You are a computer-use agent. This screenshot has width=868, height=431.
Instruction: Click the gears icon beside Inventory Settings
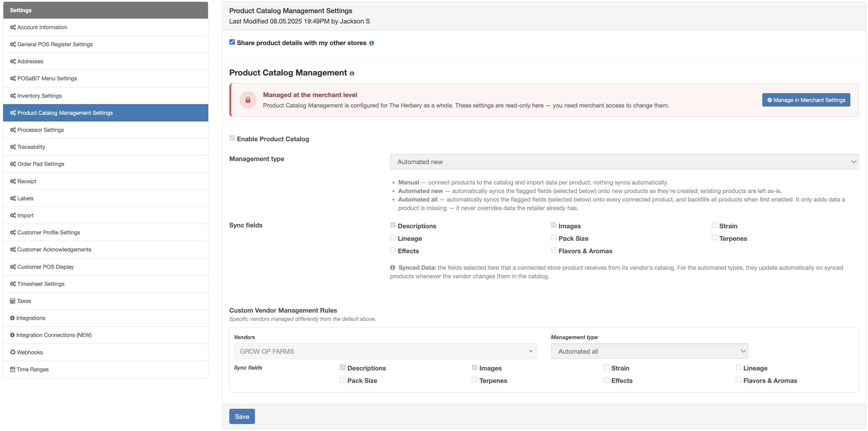(x=13, y=96)
